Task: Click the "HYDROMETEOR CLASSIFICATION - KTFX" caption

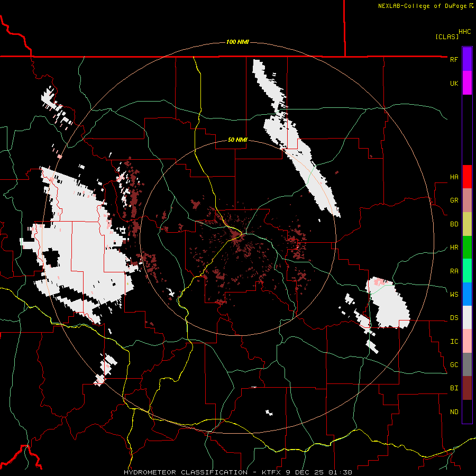Action: (204, 472)
